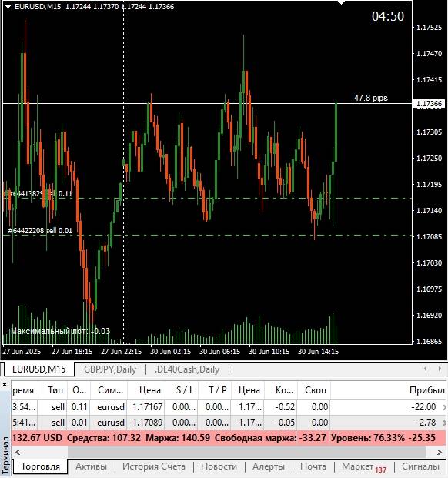Switch to the .DE40Cash,Daily chart tab
The height and width of the screenshot is (478, 448).
187,369
